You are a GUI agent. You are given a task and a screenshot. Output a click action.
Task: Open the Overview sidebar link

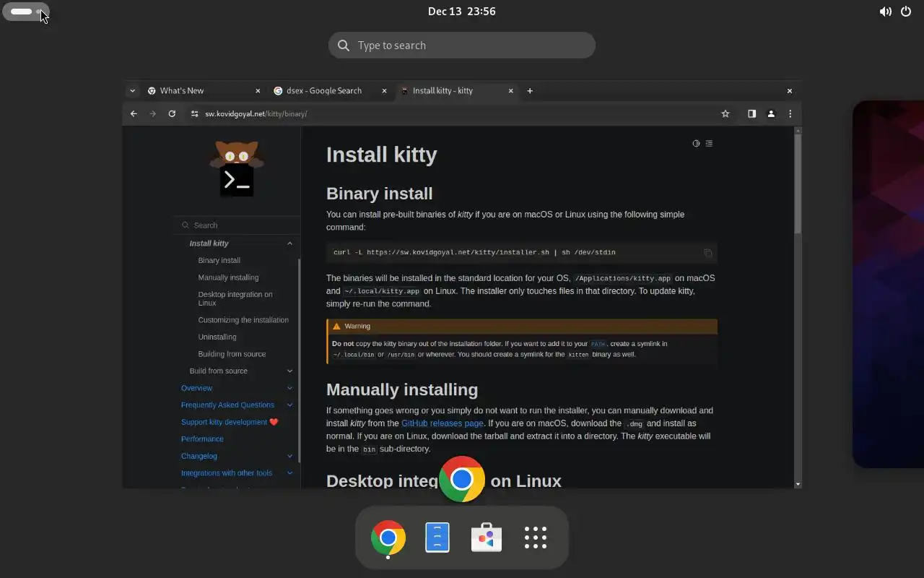pyautogui.click(x=196, y=388)
